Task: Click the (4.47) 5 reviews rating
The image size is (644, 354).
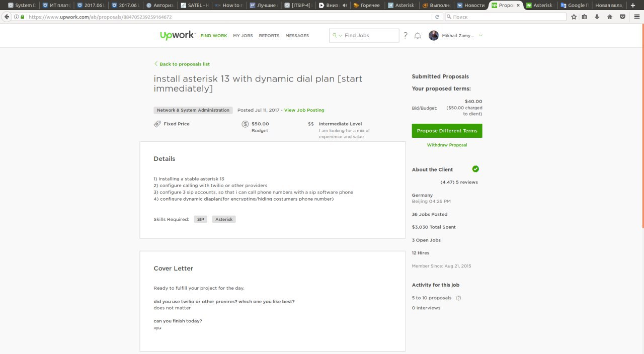Action: click(x=459, y=182)
